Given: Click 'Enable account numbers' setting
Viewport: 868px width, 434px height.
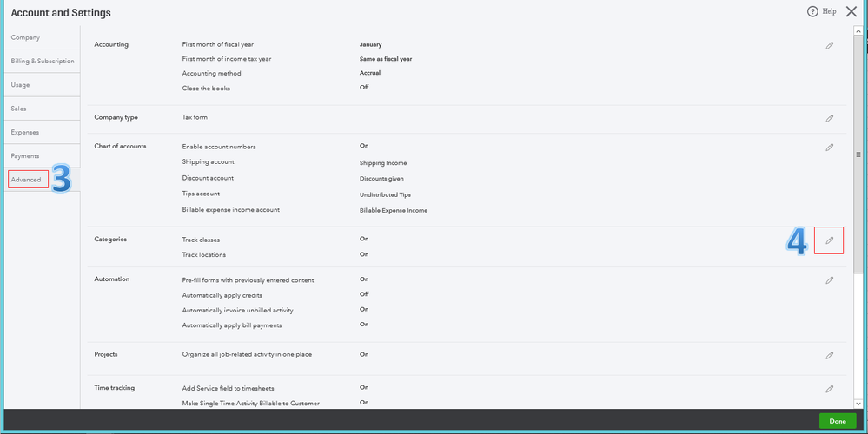Looking at the screenshot, I should [x=219, y=147].
